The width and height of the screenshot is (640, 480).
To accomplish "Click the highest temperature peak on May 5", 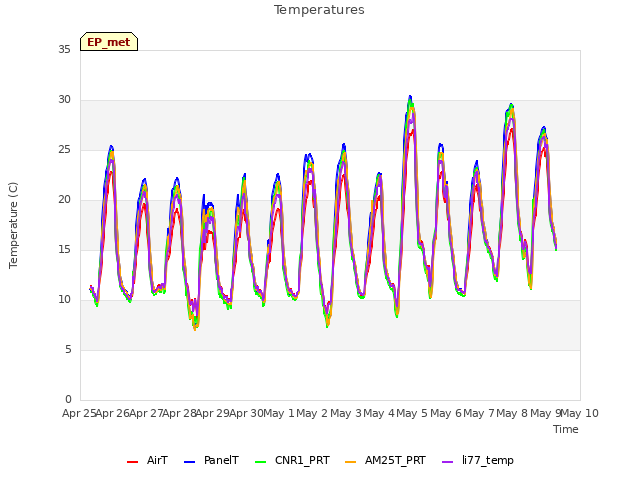I will pyautogui.click(x=410, y=97).
